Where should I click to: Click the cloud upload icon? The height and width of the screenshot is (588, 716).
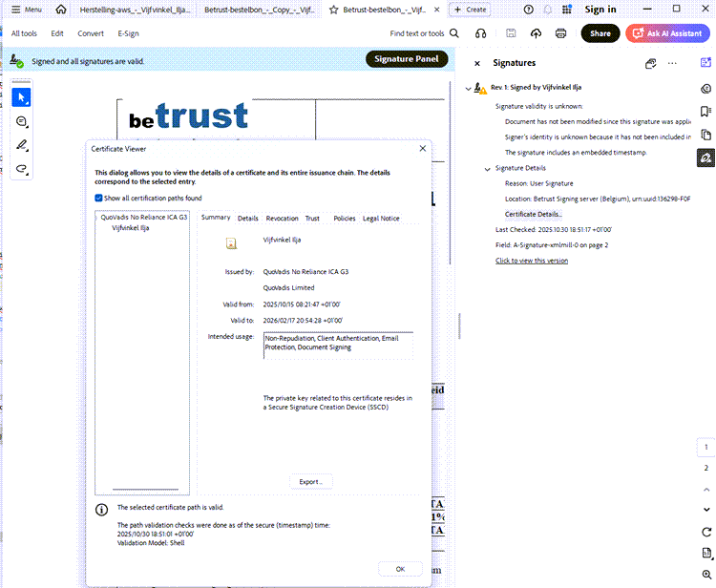tap(536, 33)
